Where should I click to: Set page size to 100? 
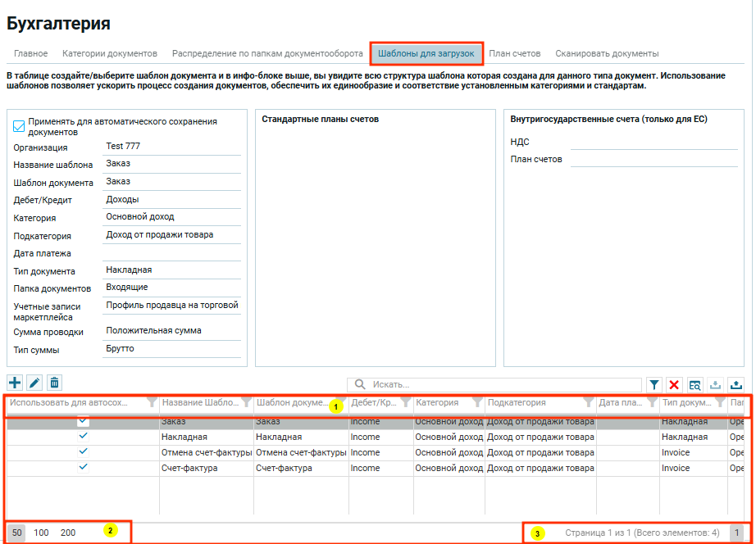click(x=41, y=533)
